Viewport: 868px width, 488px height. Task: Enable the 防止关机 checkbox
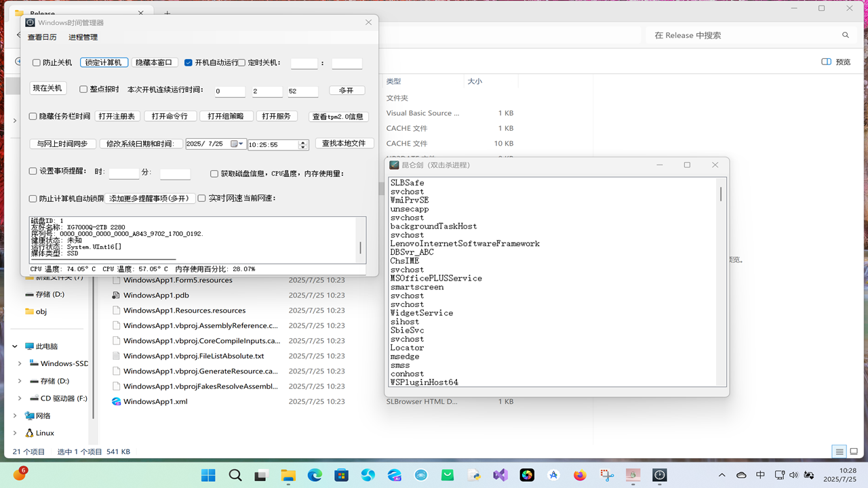pos(36,63)
